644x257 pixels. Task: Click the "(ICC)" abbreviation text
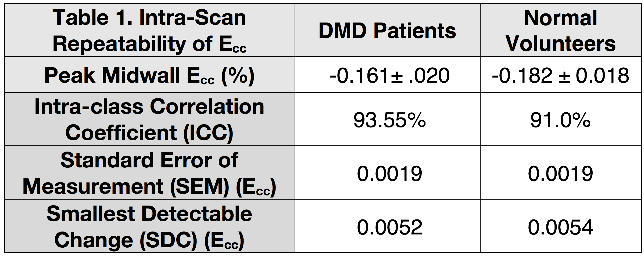coord(208,133)
